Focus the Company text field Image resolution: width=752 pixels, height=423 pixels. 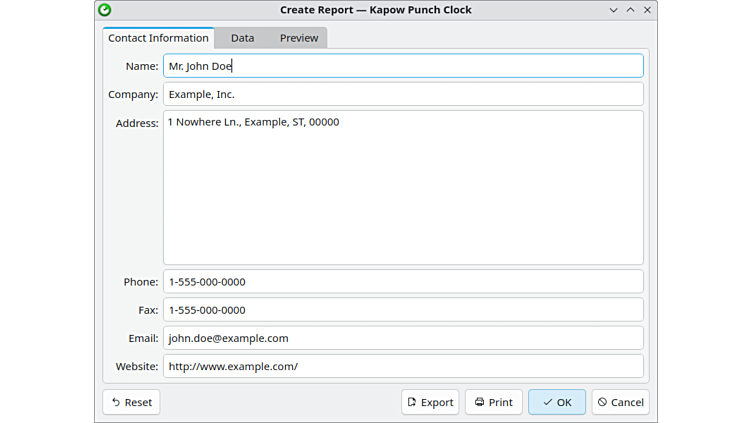(403, 94)
